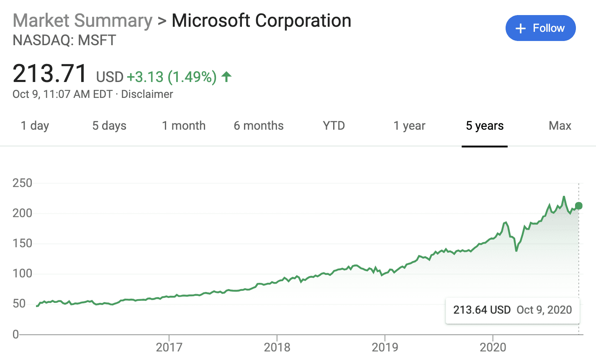Click the Follow button
596x364 pixels.
(x=540, y=28)
